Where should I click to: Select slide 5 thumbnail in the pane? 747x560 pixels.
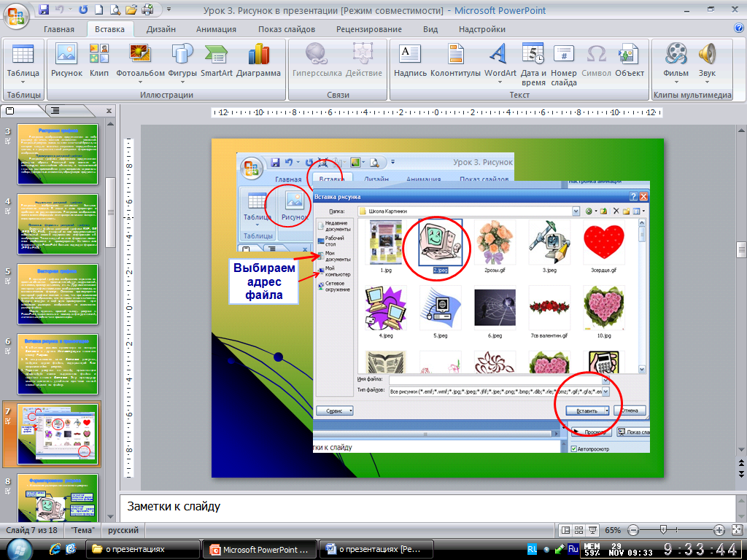click(58, 294)
